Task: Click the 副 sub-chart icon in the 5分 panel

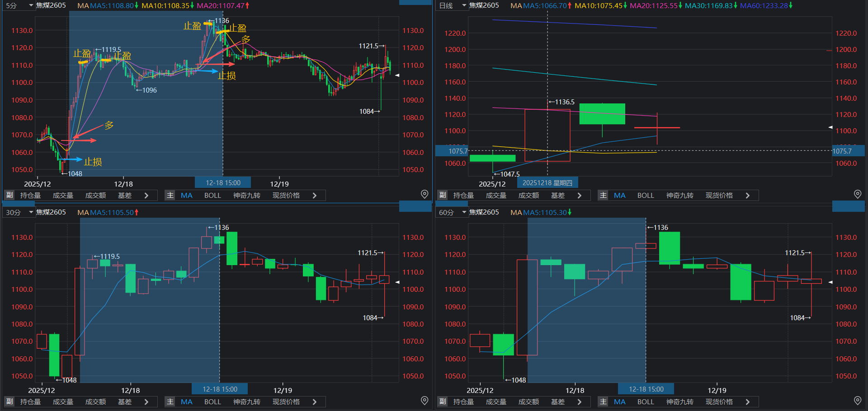Action: [9, 195]
